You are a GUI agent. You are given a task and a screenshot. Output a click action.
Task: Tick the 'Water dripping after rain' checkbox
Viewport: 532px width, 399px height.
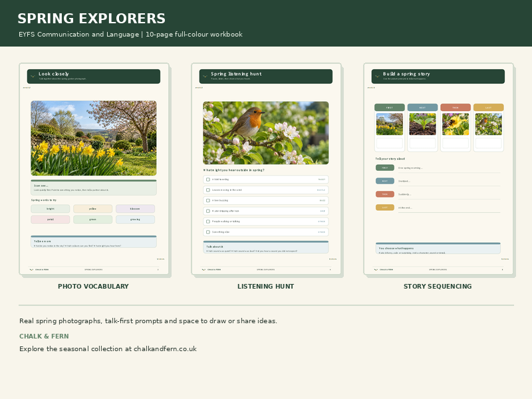pos(208,211)
